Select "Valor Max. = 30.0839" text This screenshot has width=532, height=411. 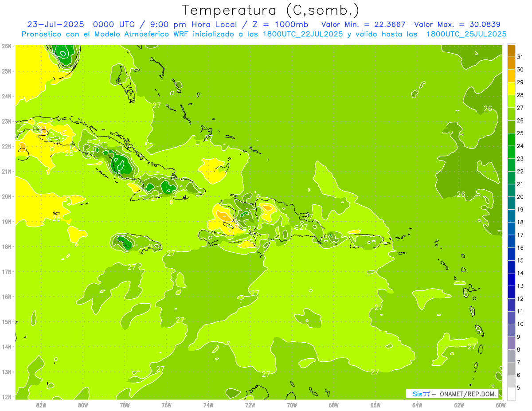(x=457, y=24)
